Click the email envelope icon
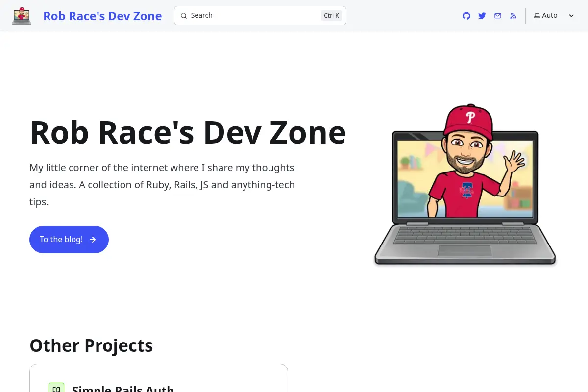The image size is (588, 392). coord(498,16)
